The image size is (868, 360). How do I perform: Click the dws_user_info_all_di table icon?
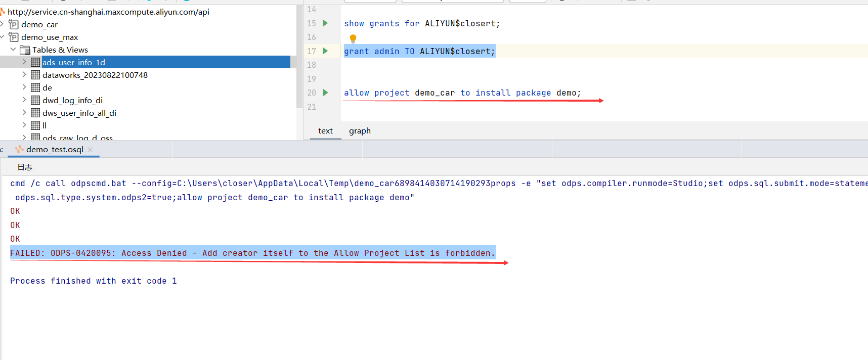[35, 113]
